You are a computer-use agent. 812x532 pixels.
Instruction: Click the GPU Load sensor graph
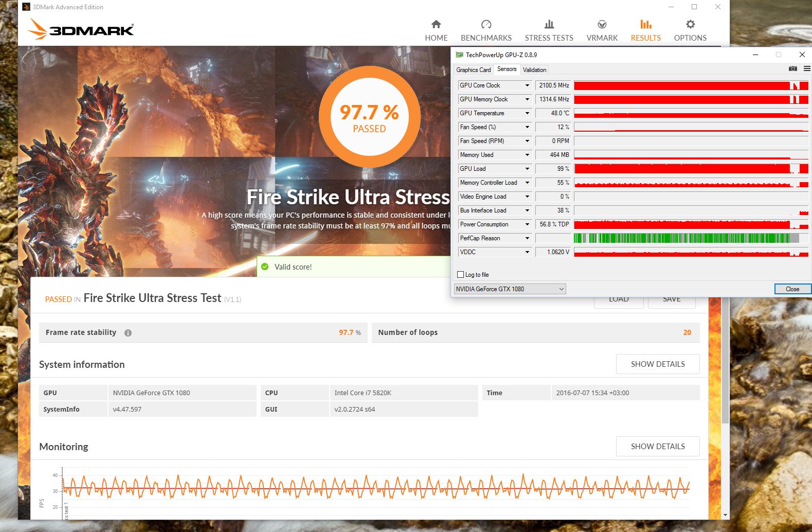(691, 169)
